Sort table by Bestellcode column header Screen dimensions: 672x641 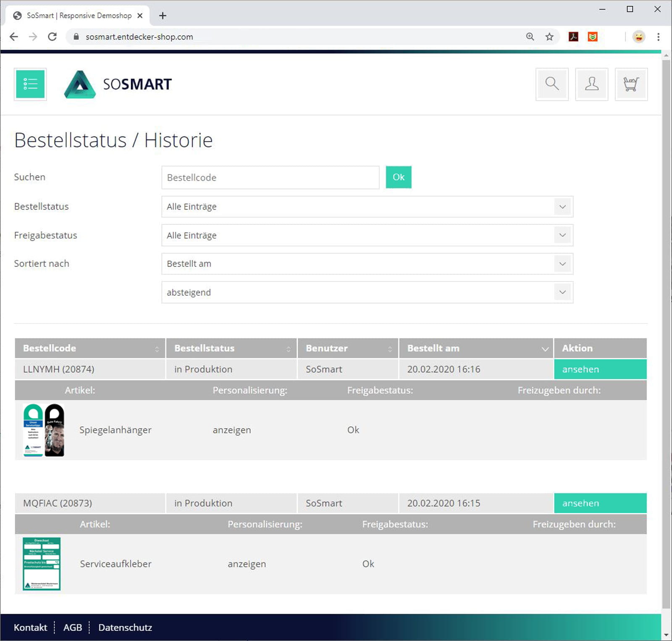[x=90, y=348]
